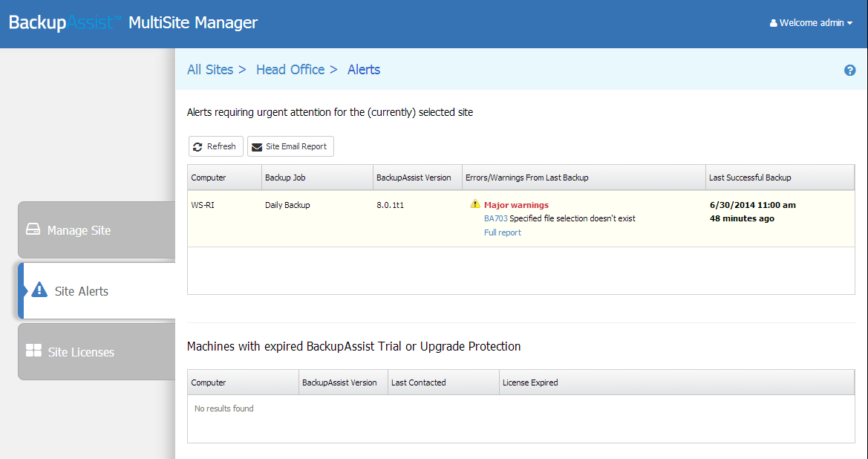868x459 pixels.
Task: Click the Refresh button
Action: (216, 146)
